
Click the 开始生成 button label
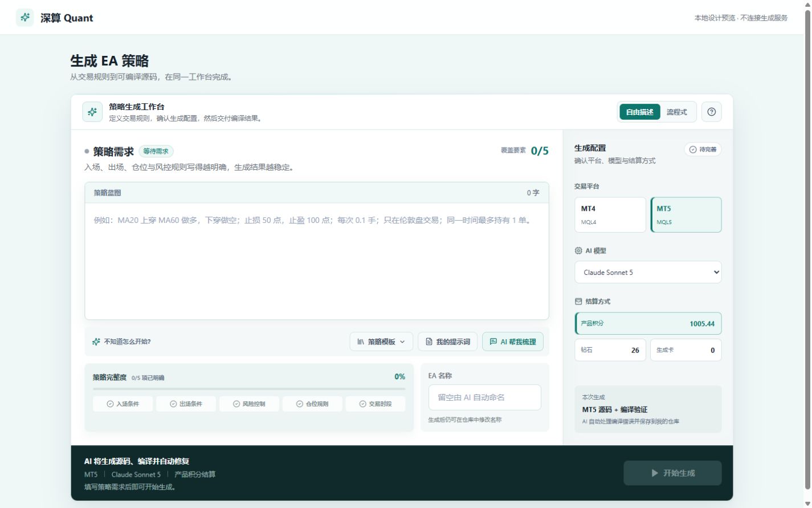[679, 473]
